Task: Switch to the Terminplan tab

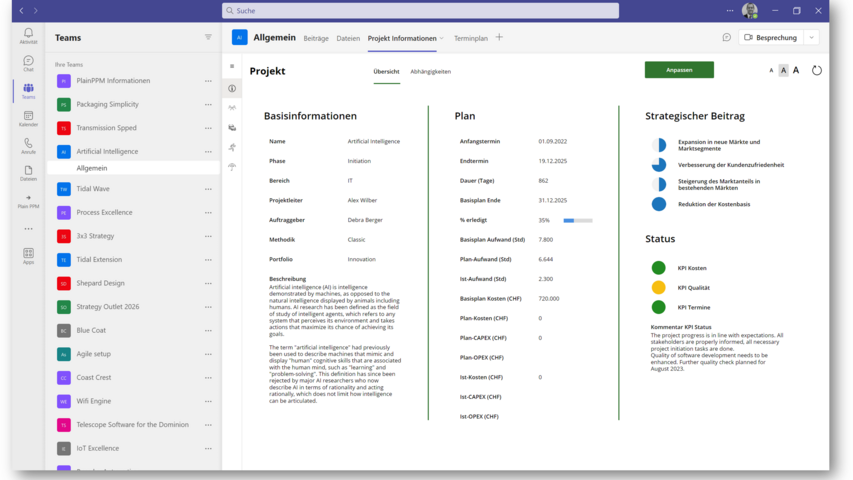Action: (x=470, y=38)
